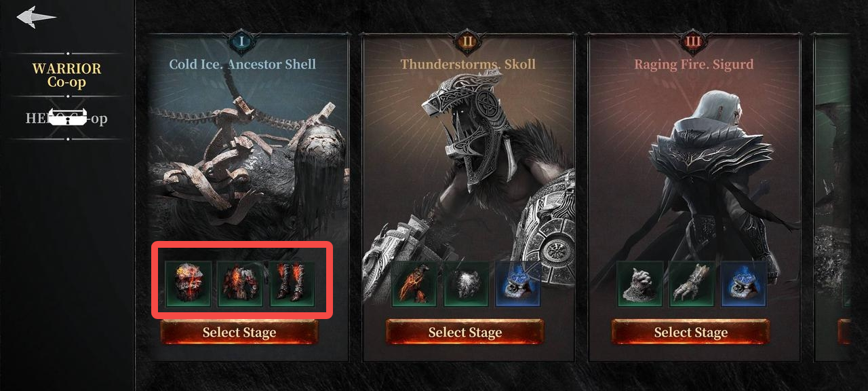Image resolution: width=868 pixels, height=391 pixels.
Task: Select the flaming boots reward icon
Action: click(x=292, y=284)
